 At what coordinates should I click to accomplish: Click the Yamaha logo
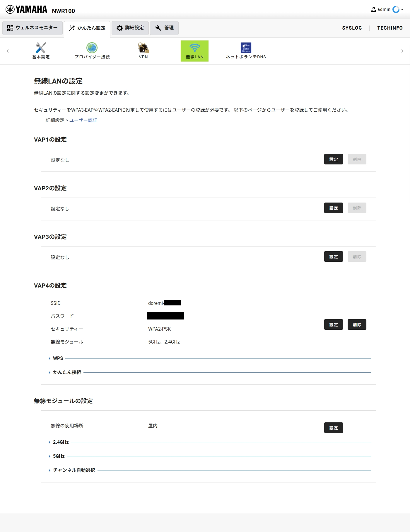[26, 10]
